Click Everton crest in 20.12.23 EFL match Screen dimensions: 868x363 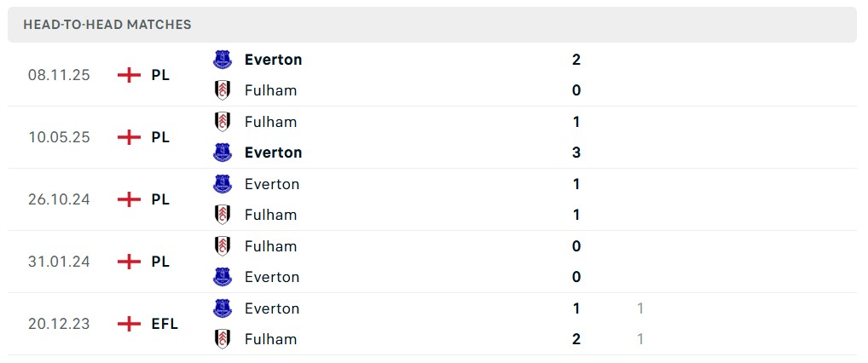click(x=223, y=308)
